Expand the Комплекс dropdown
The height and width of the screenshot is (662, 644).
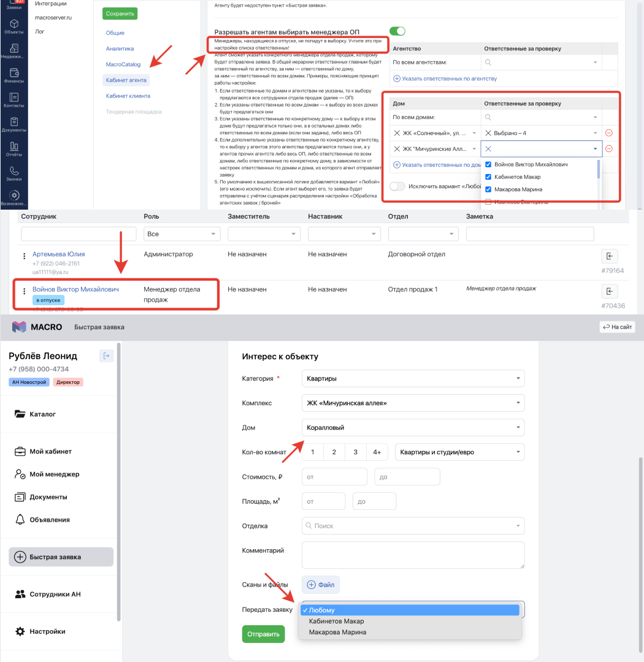point(413,403)
